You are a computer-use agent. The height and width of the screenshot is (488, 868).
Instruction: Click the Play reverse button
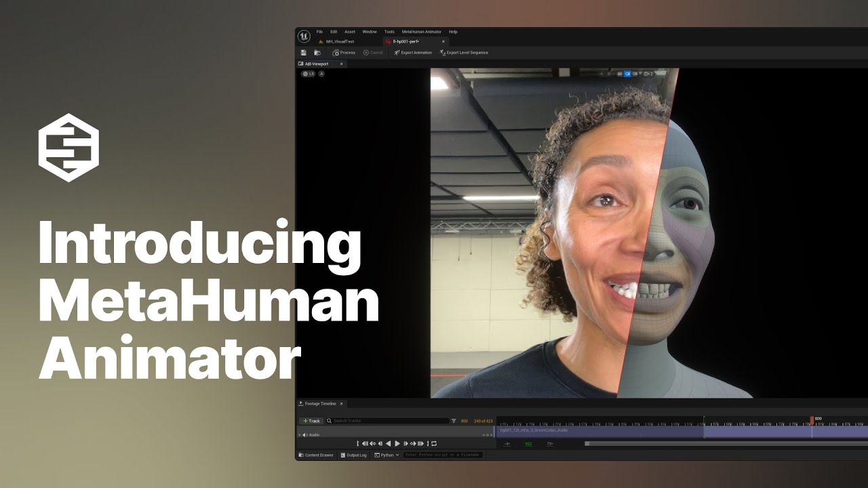coord(388,443)
